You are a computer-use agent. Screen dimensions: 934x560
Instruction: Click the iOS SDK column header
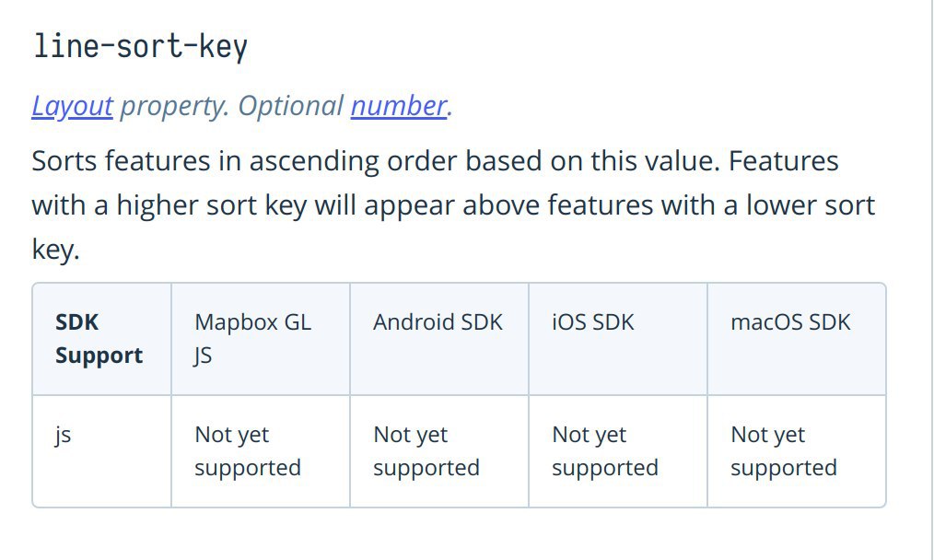[x=592, y=322]
